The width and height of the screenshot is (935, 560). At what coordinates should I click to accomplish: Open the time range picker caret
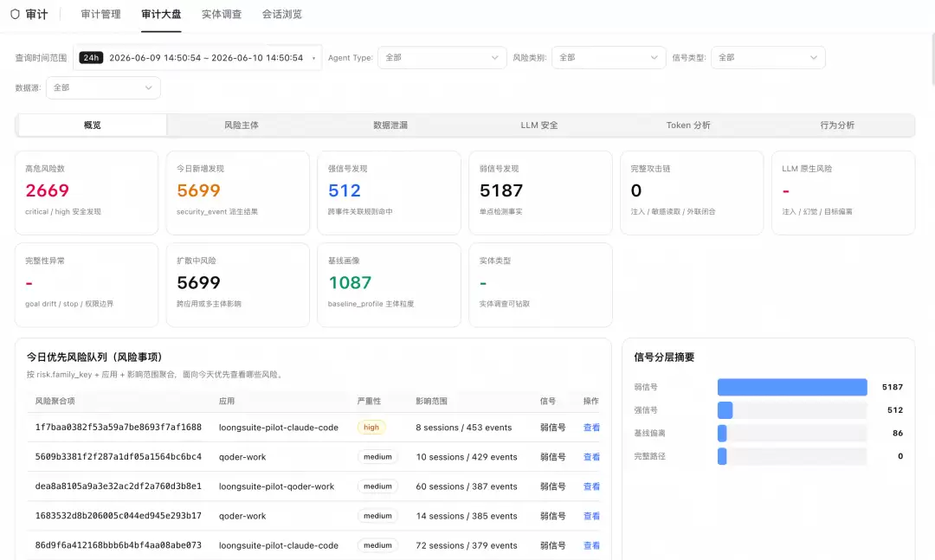click(x=313, y=59)
